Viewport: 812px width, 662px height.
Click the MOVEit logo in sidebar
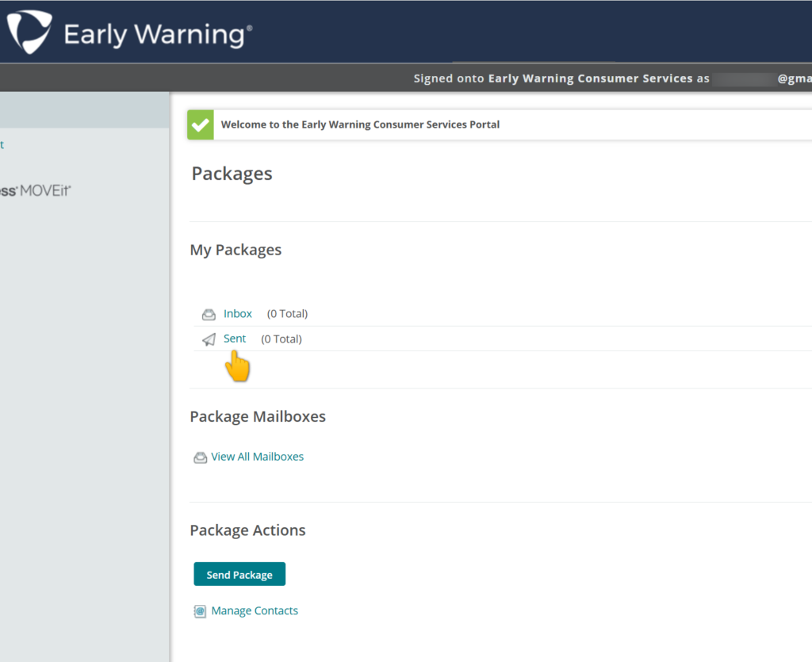pos(35,190)
